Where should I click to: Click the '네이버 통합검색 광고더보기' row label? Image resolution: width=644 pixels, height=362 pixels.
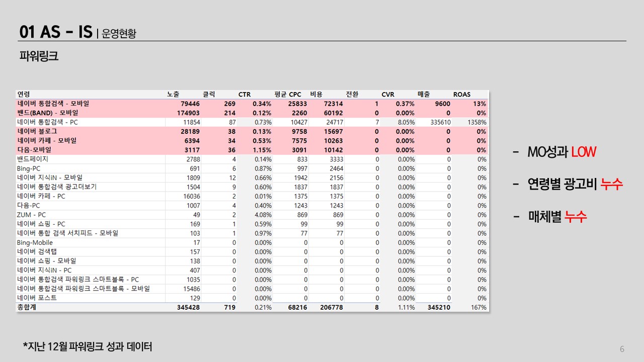57,187
